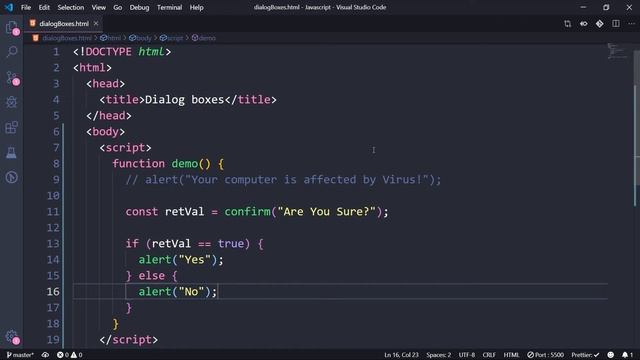Split the editor to the right
Viewport: 640px width, 360px height.
point(616,24)
